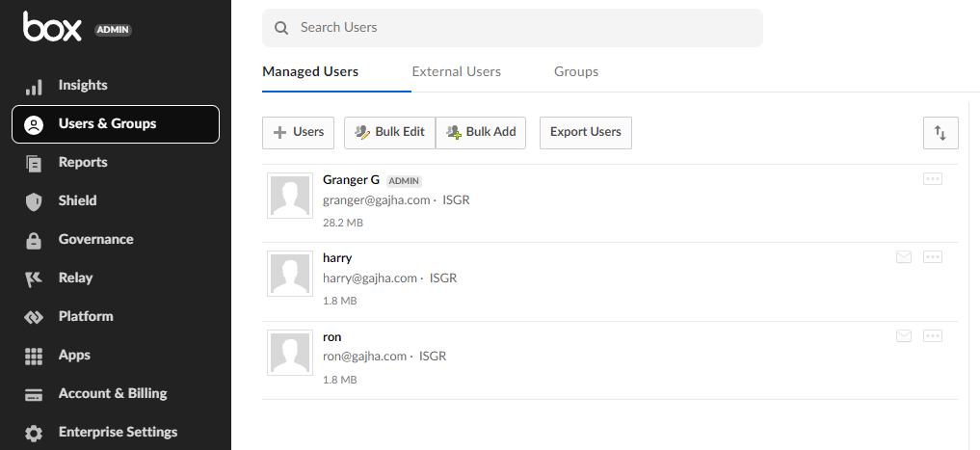Screen dimensions: 980x450
Task: Click 1.8 MB storage under ron
Action: (x=339, y=380)
